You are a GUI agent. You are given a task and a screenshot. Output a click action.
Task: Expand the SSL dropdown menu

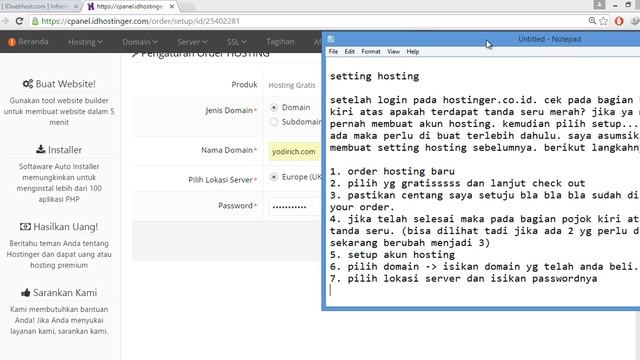click(237, 42)
